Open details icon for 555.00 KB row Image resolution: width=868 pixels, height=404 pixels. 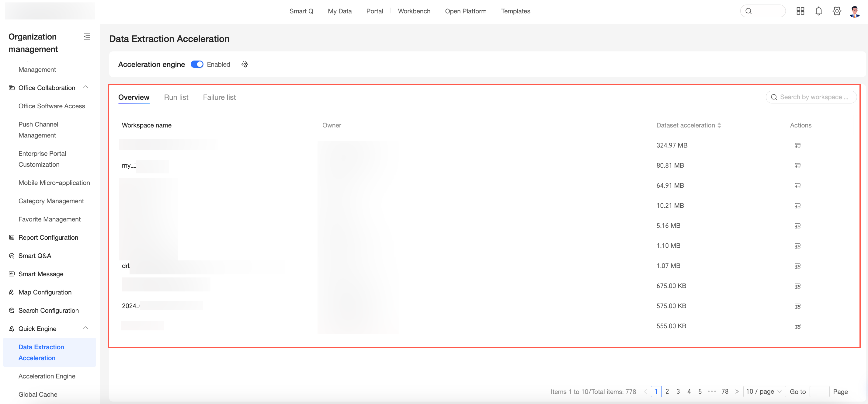797,326
